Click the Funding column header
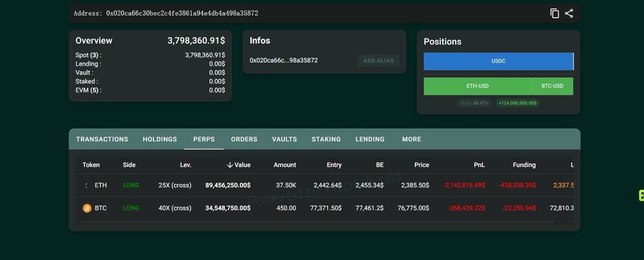 tap(524, 165)
